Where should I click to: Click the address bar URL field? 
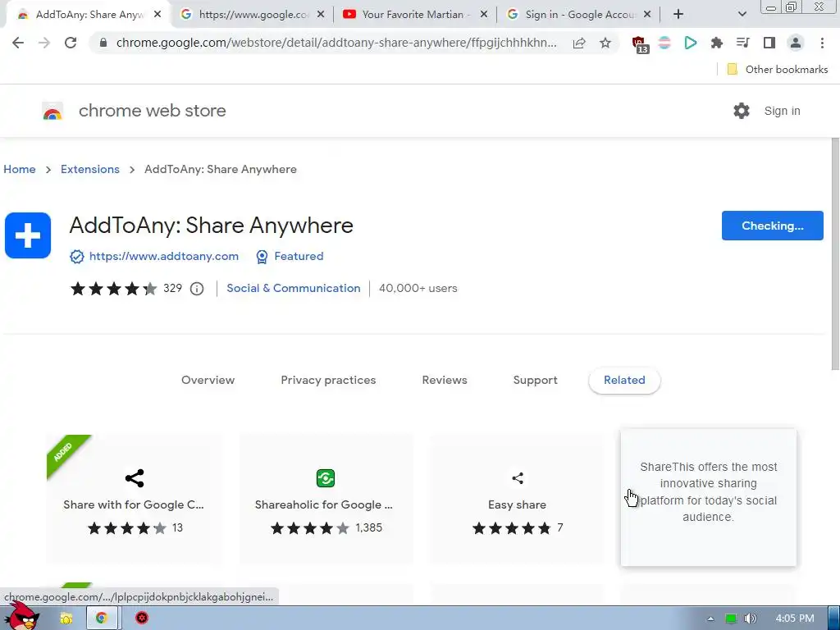coord(336,43)
